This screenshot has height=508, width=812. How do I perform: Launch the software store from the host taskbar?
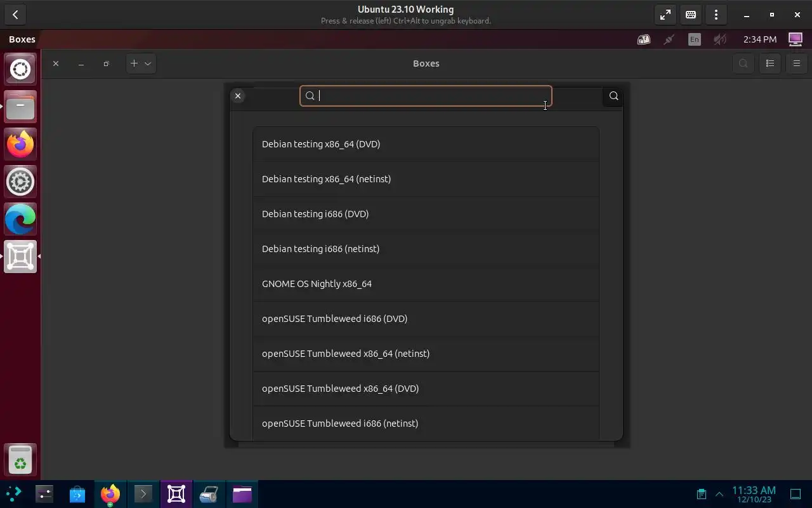click(77, 494)
